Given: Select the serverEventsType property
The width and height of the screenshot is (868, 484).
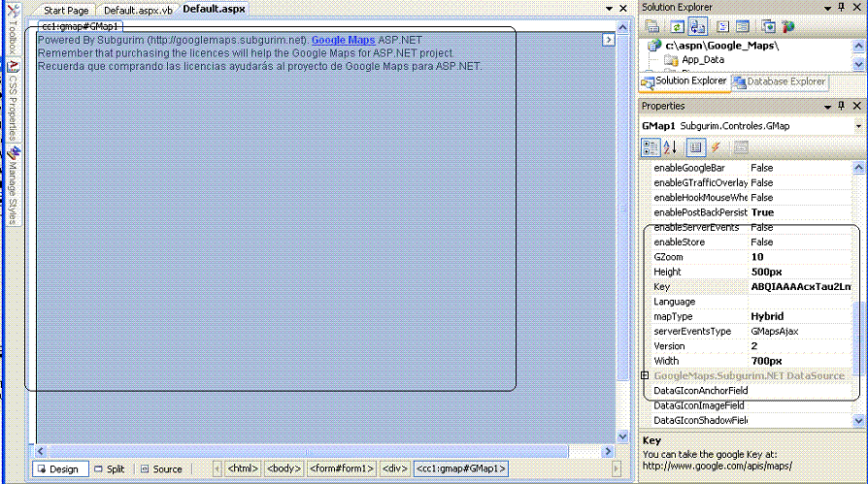Looking at the screenshot, I should (x=752, y=332).
